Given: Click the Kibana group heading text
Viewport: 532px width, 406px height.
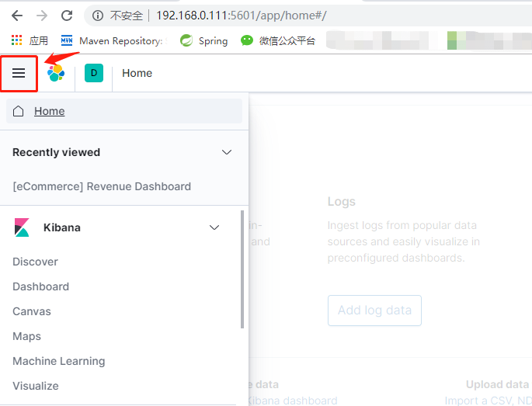Looking at the screenshot, I should click(x=62, y=227).
